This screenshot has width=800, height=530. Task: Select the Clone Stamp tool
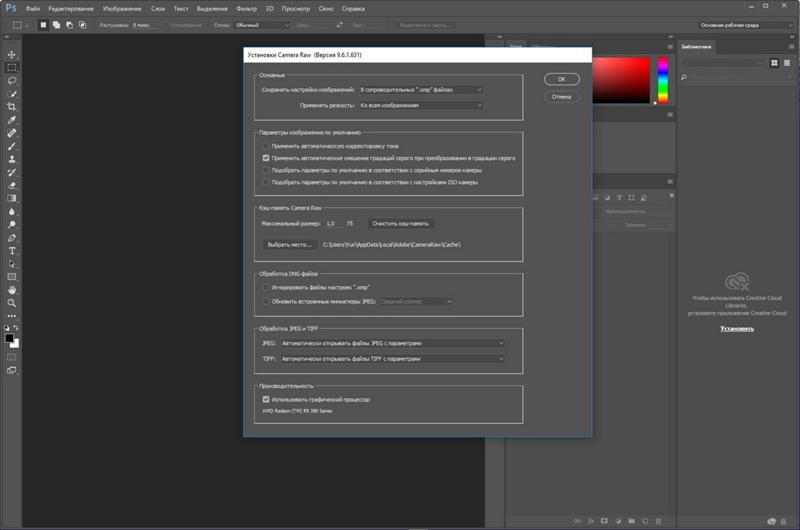[12, 159]
